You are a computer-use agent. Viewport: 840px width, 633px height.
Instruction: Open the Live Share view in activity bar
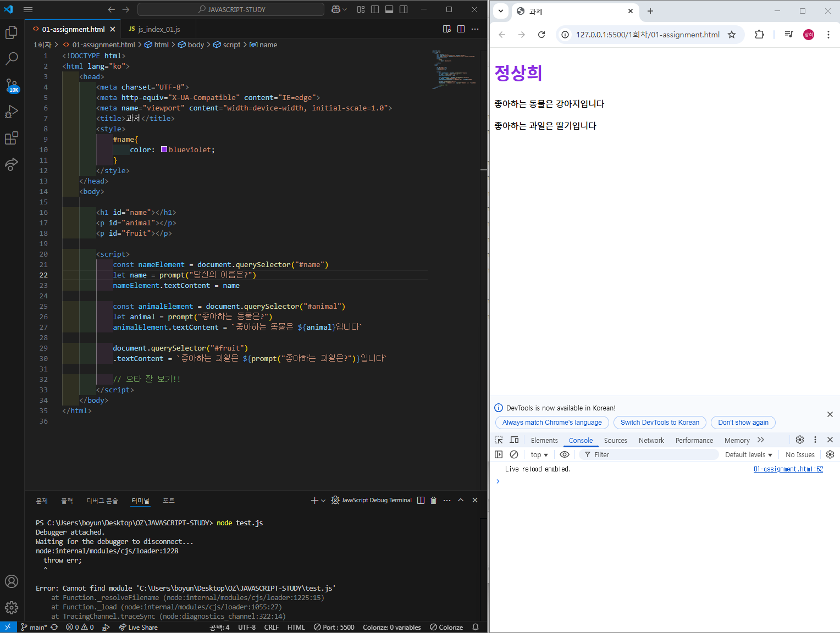coord(12,164)
